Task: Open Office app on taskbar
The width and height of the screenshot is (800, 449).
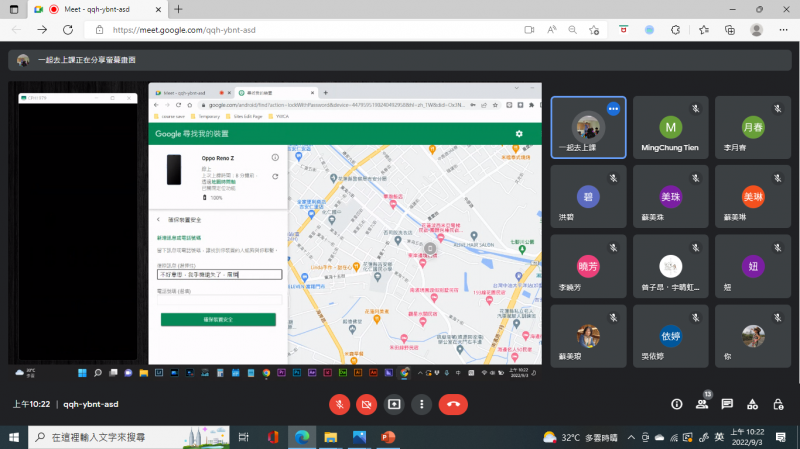Action: tap(273, 437)
